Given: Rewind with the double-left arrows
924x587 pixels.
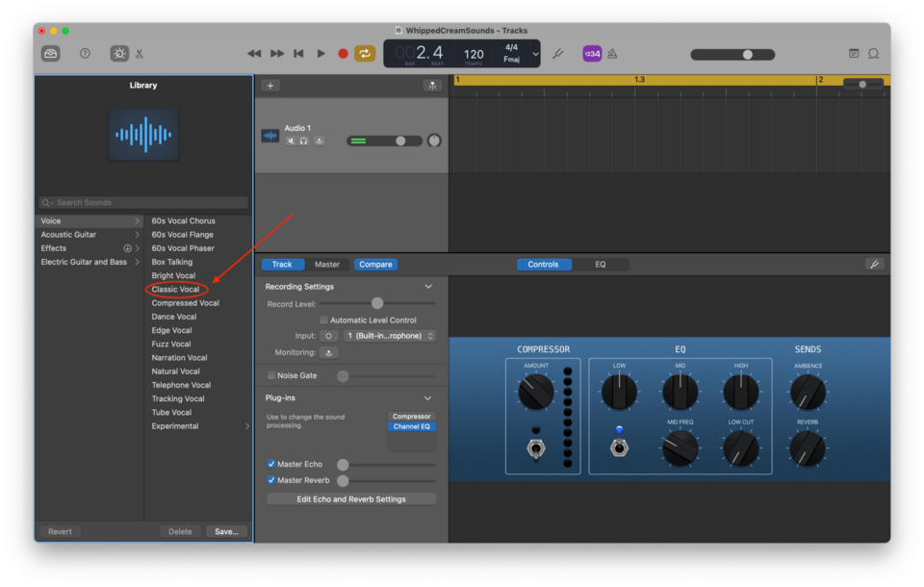Looking at the screenshot, I should (x=254, y=54).
